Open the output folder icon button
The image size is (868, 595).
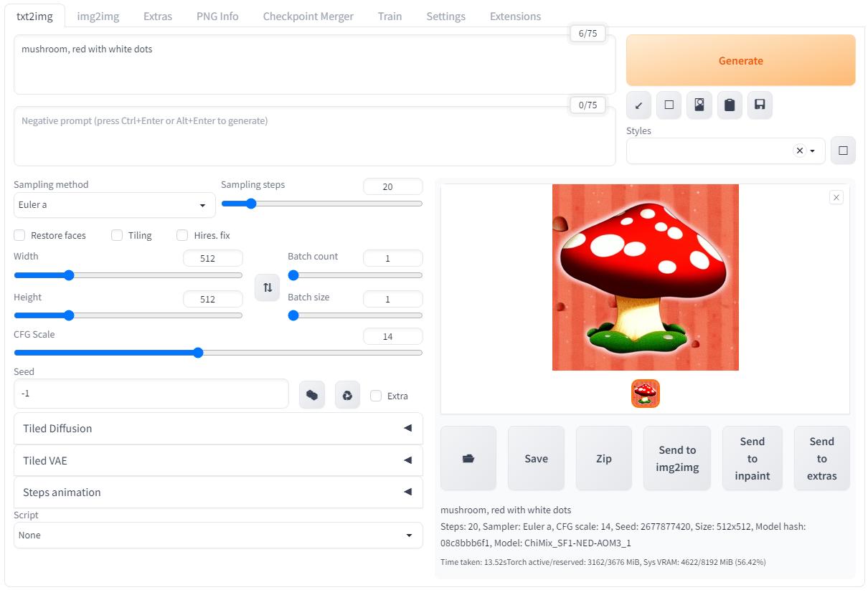click(468, 459)
